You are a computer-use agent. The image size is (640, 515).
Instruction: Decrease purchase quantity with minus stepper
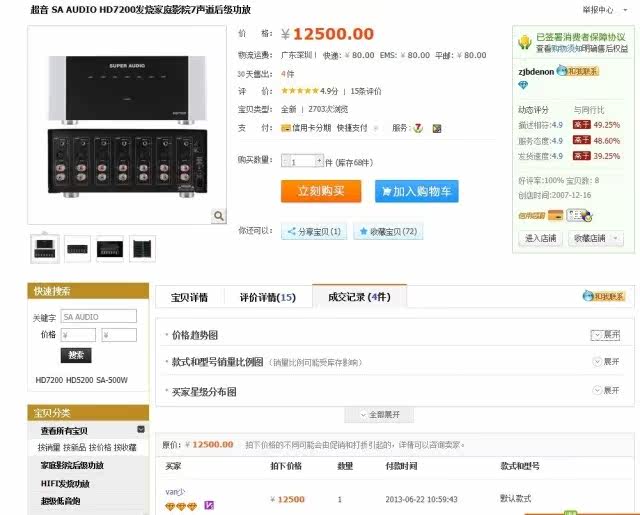click(x=284, y=161)
